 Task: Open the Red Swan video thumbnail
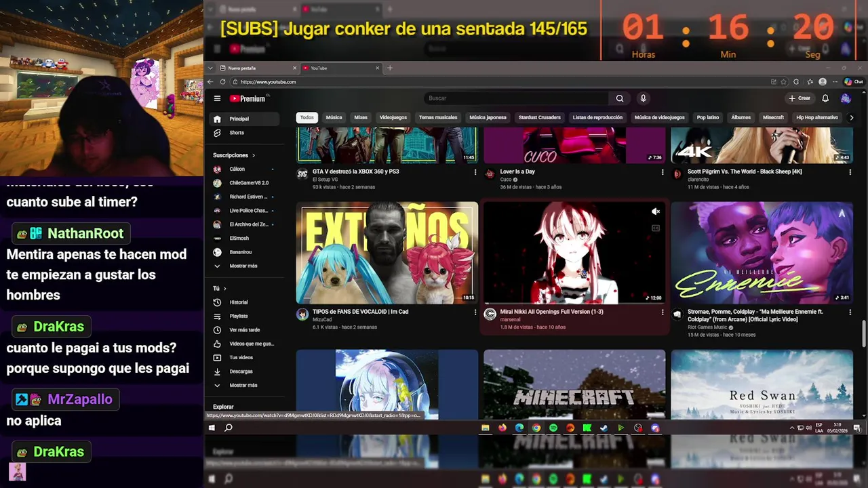(762, 384)
